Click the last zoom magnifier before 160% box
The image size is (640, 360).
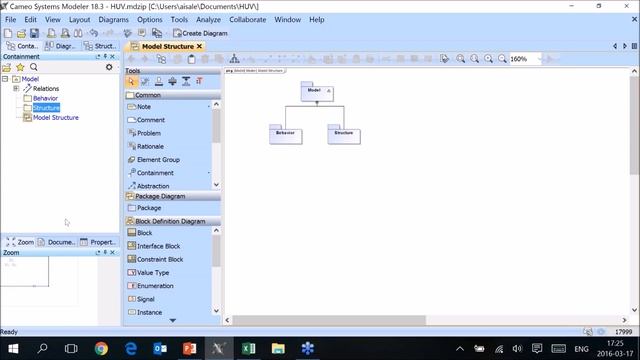pos(502,59)
